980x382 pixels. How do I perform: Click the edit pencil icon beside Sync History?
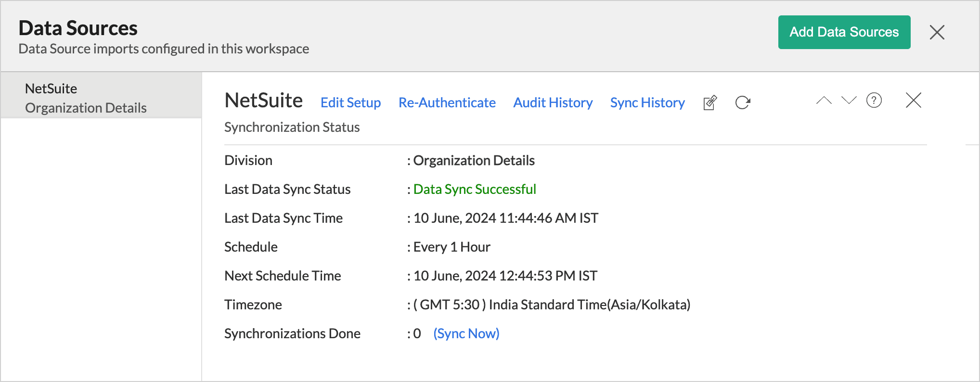tap(710, 102)
